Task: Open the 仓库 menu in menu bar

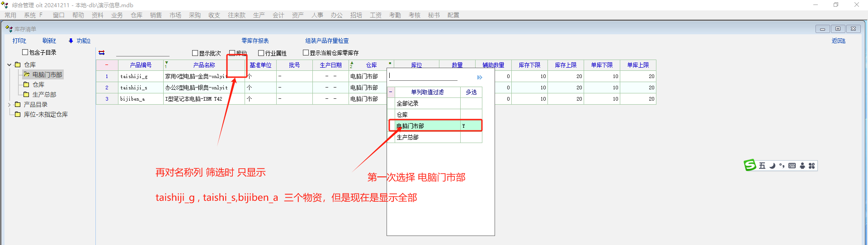Action: (x=137, y=15)
